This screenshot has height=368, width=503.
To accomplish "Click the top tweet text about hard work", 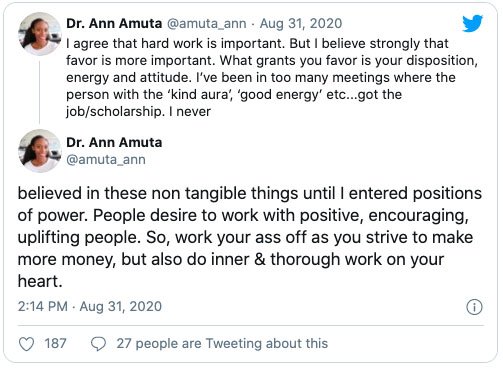I will [x=272, y=77].
